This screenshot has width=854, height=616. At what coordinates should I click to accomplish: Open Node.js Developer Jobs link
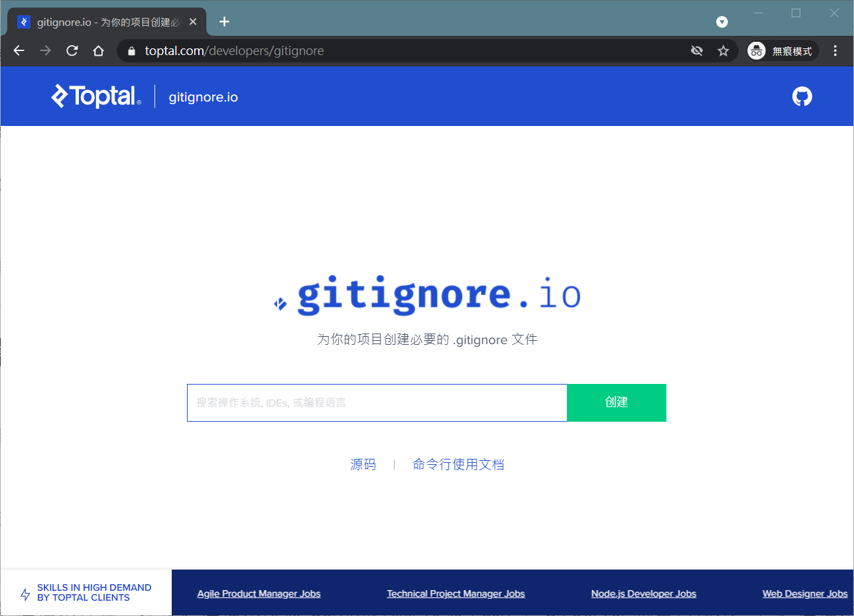[643, 593]
